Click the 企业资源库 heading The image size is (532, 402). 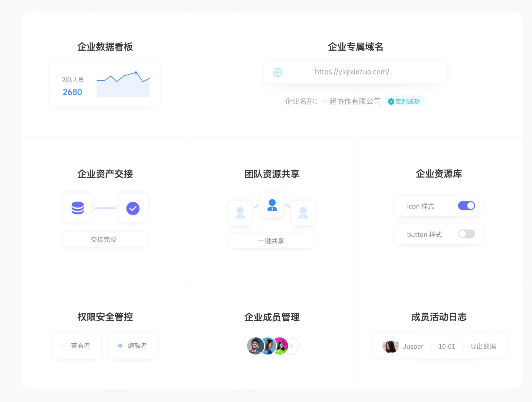point(439,174)
